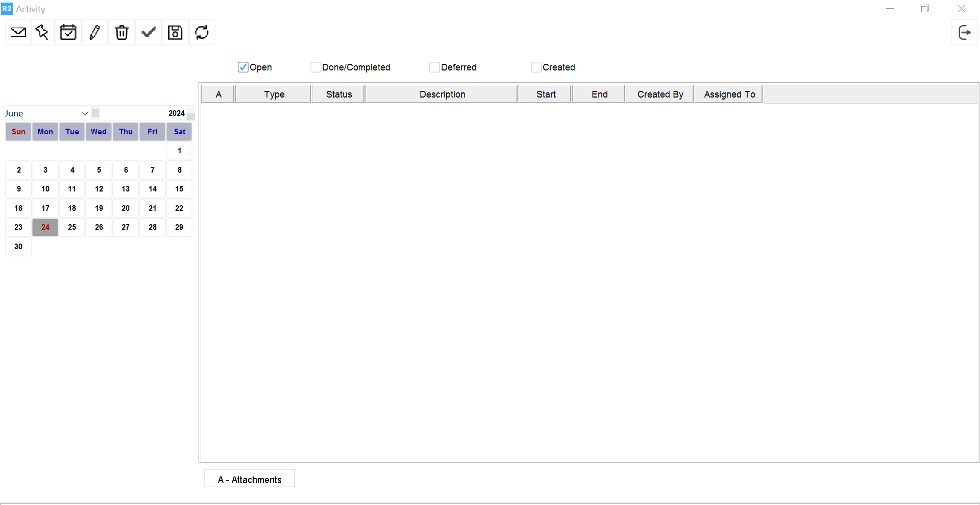Open the A - Attachments tab
980x505 pixels.
[250, 479]
